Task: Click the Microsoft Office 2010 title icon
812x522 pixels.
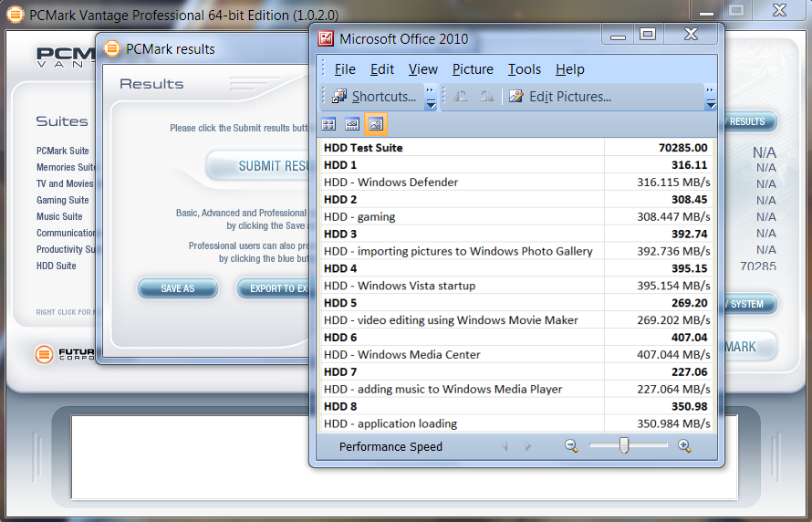Action: 326,38
